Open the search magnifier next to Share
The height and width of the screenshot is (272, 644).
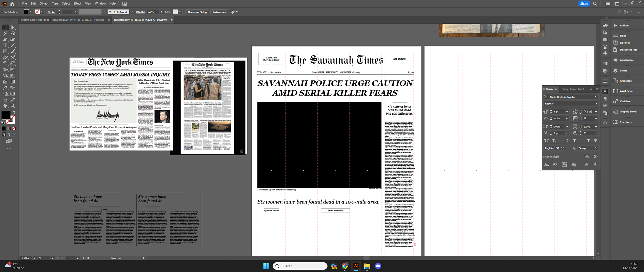(595, 4)
